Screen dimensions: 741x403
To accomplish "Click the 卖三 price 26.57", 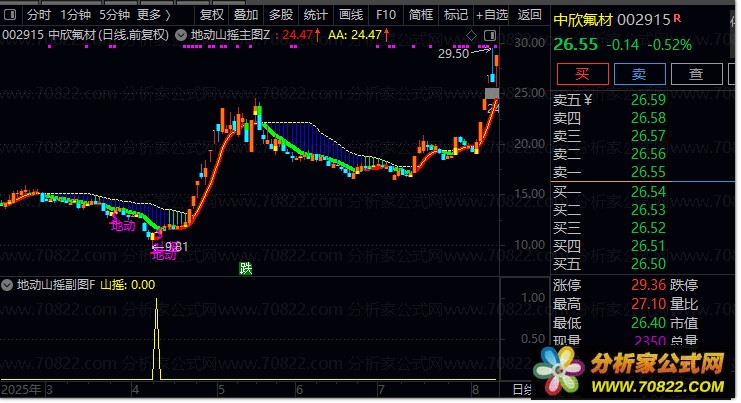I will pos(648,136).
